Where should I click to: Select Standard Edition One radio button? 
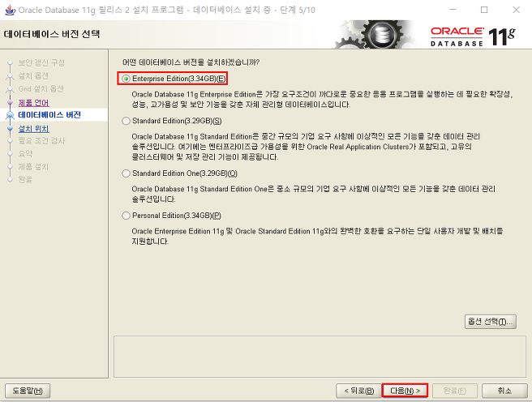[x=126, y=173]
